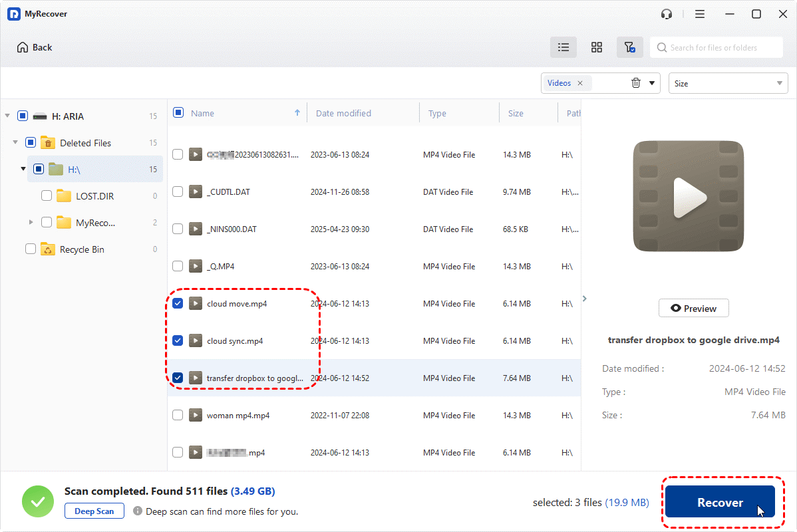This screenshot has height=532, width=797.
Task: Tick the Recycle Bin checkbox
Action: tap(31, 249)
